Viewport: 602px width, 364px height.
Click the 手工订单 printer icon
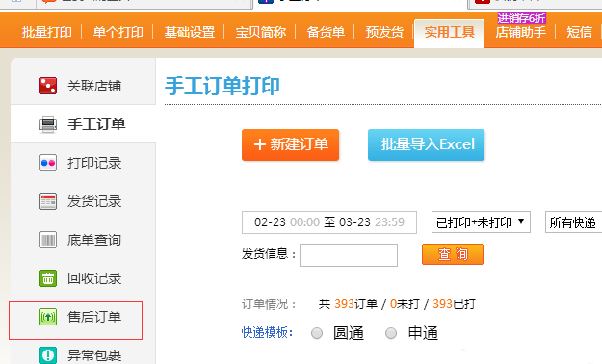[48, 124]
